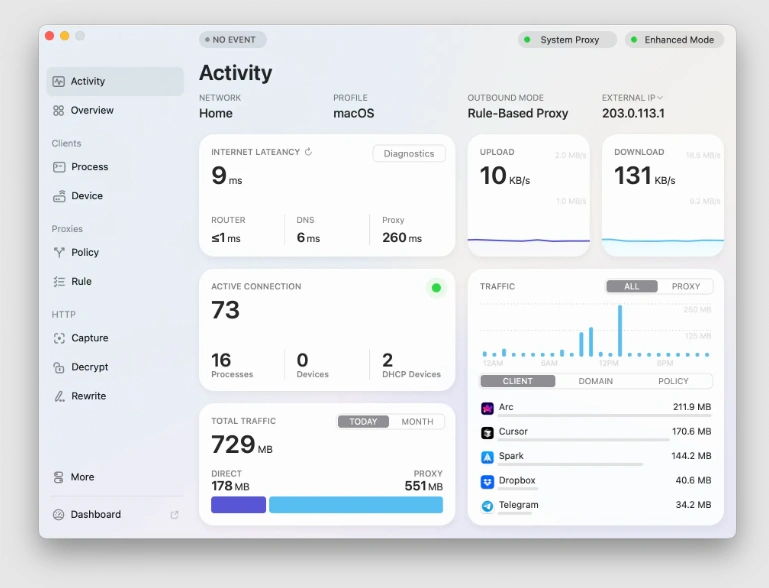
Task: Select the PROXY traffic filter tab
Action: point(685,286)
